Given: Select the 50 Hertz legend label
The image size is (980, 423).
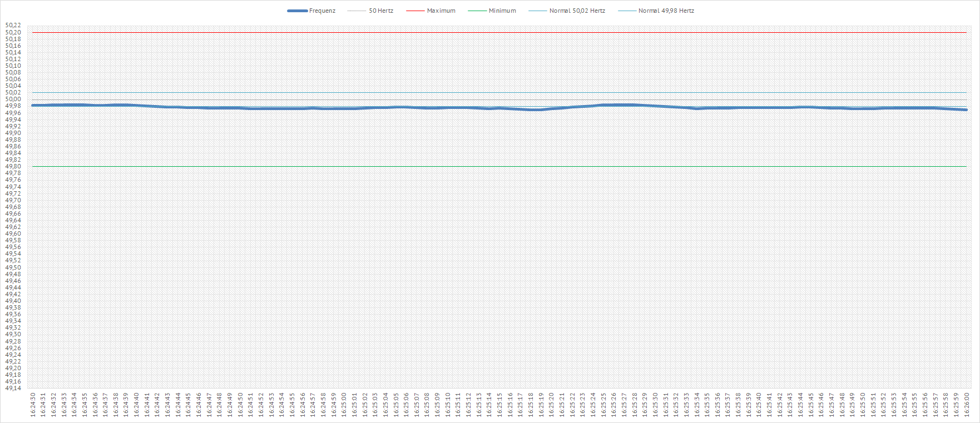Looking at the screenshot, I should 381,11.
